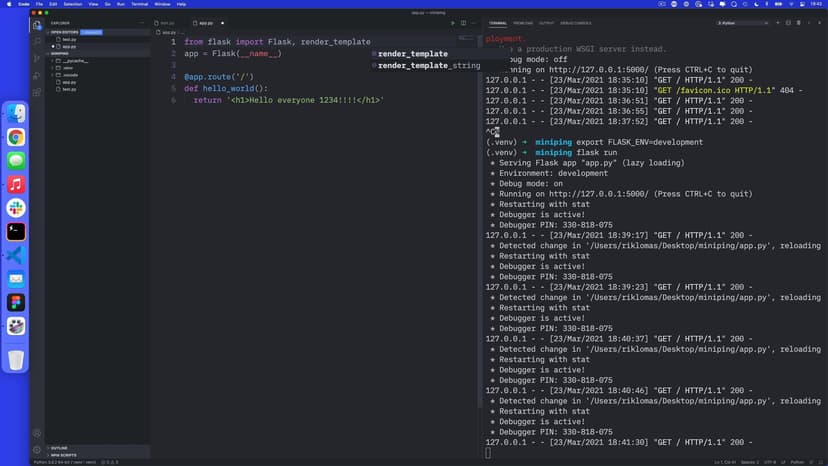
Task: Open Google Chrome from the dock
Action: pos(16,137)
